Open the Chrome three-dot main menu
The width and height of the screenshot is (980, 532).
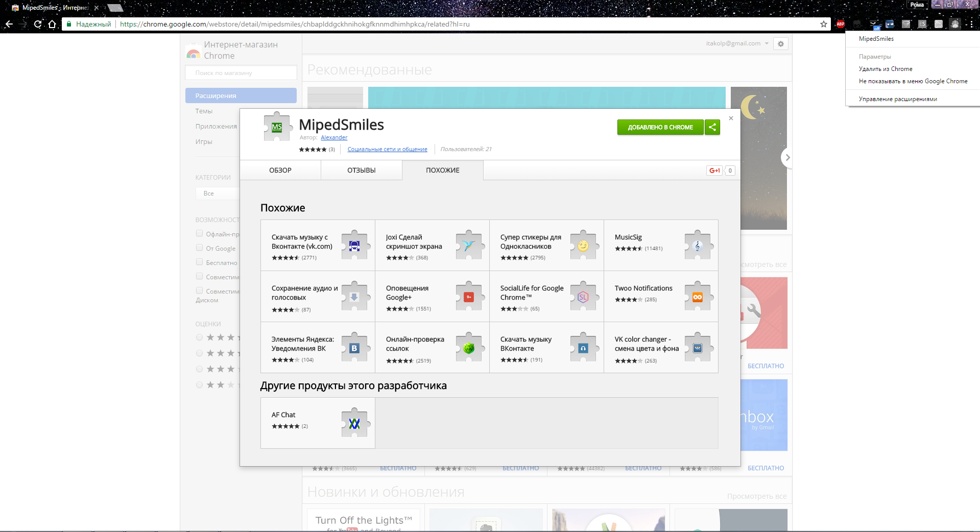[971, 24]
